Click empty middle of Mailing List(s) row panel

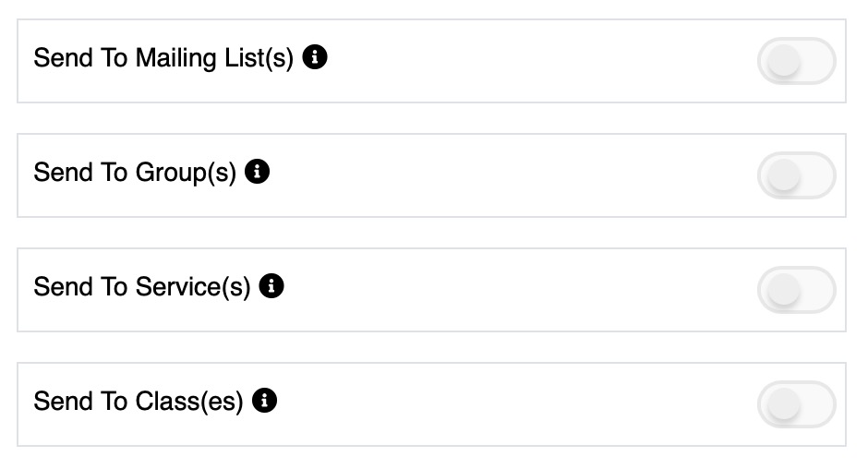pyautogui.click(x=536, y=61)
